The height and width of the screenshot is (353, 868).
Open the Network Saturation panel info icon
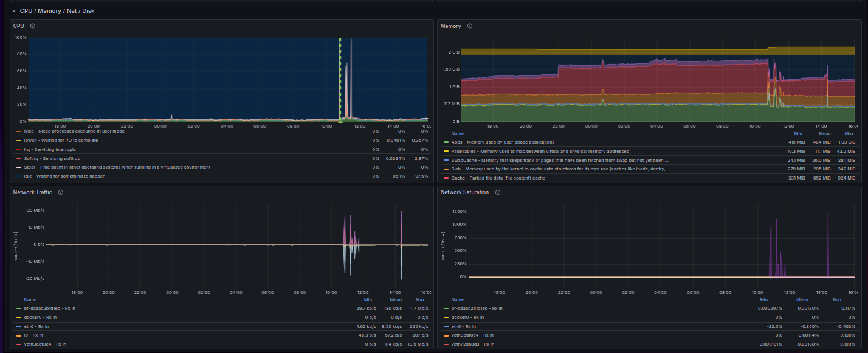tap(497, 192)
